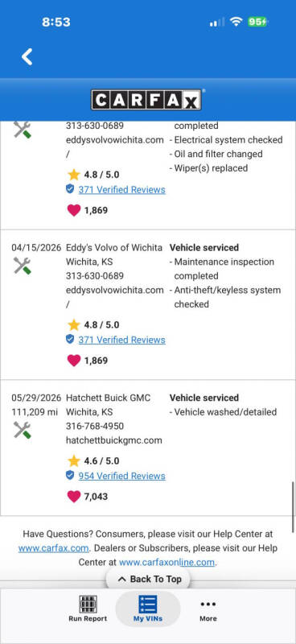This screenshot has height=644, width=296.
Task: Tap Back To Top button
Action: click(150, 579)
